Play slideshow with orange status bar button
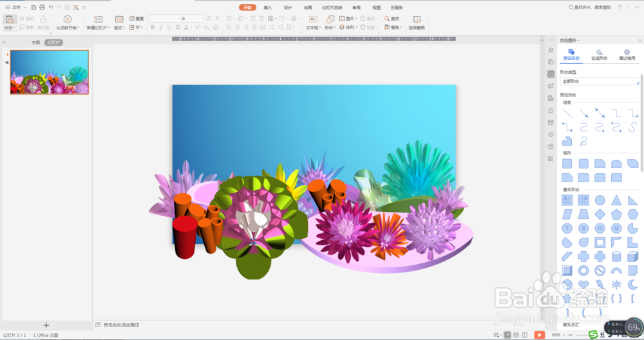The image size is (644, 340). (539, 335)
